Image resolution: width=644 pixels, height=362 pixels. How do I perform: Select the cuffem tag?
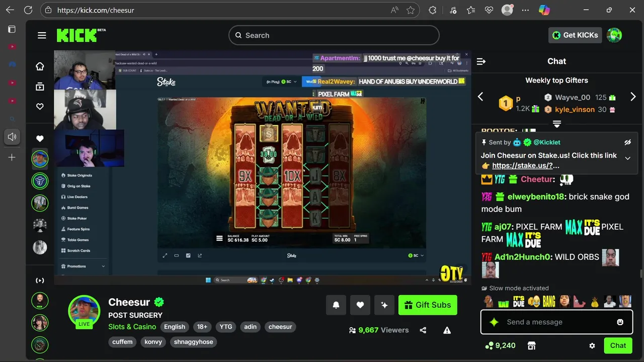pos(122,342)
